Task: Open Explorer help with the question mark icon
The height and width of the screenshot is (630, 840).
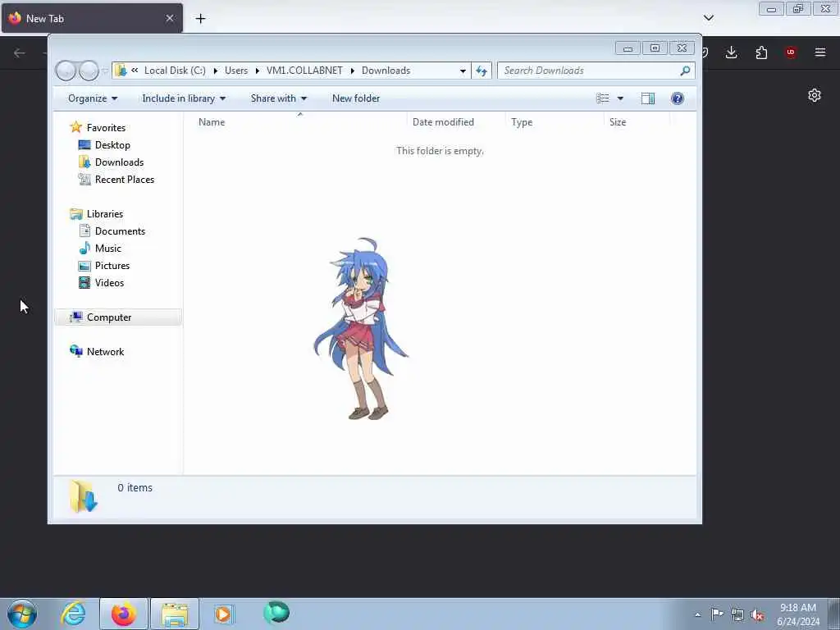Action: coord(677,98)
